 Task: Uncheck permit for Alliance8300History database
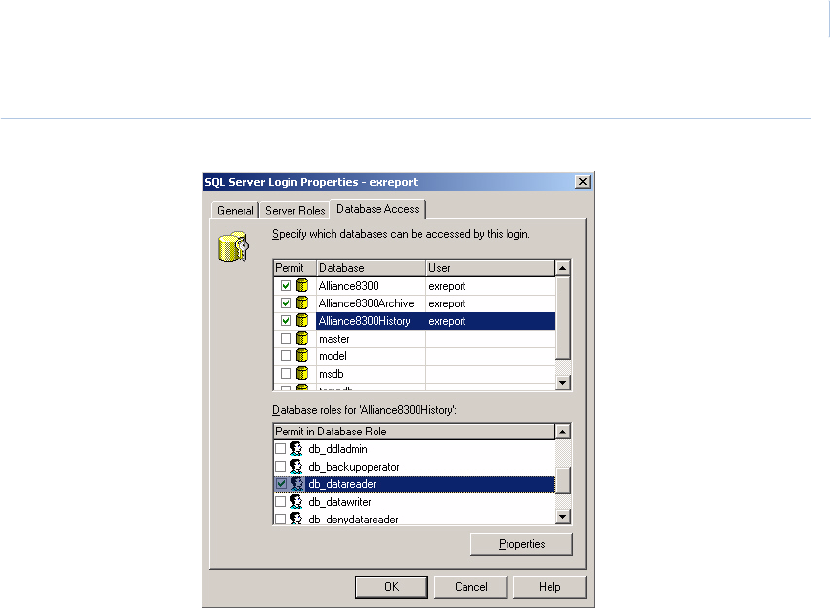tap(286, 321)
